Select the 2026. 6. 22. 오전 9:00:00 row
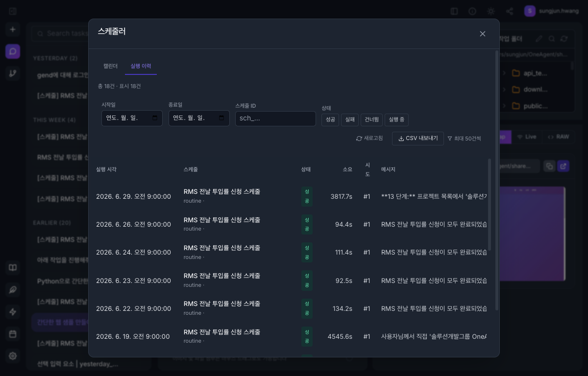588x376 pixels. (x=291, y=308)
